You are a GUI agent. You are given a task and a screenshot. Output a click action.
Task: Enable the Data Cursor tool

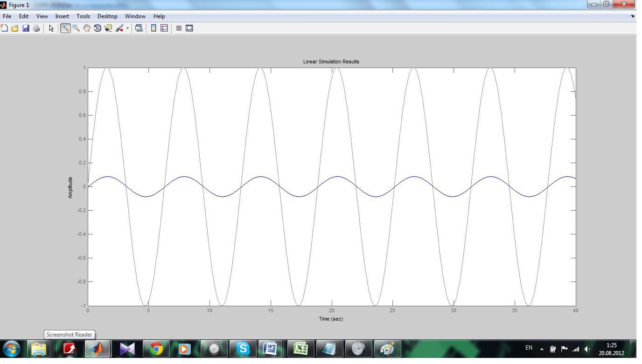pyautogui.click(x=108, y=28)
